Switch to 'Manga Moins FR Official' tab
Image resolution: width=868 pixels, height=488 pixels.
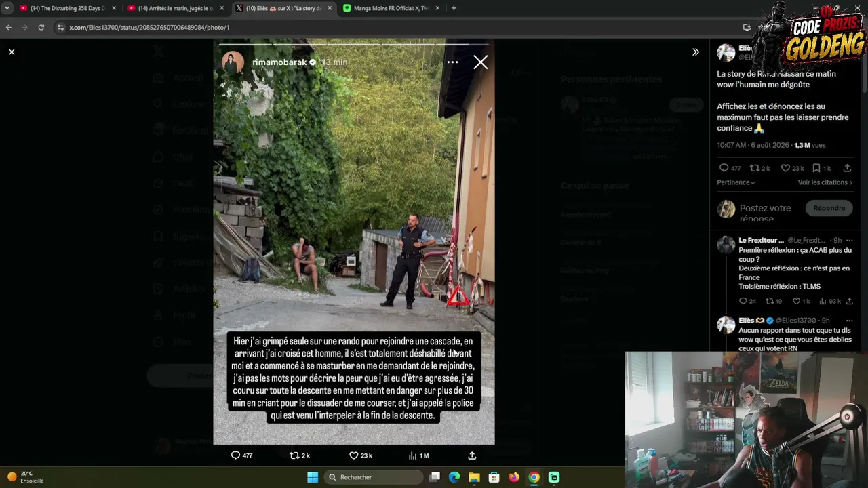pos(391,8)
